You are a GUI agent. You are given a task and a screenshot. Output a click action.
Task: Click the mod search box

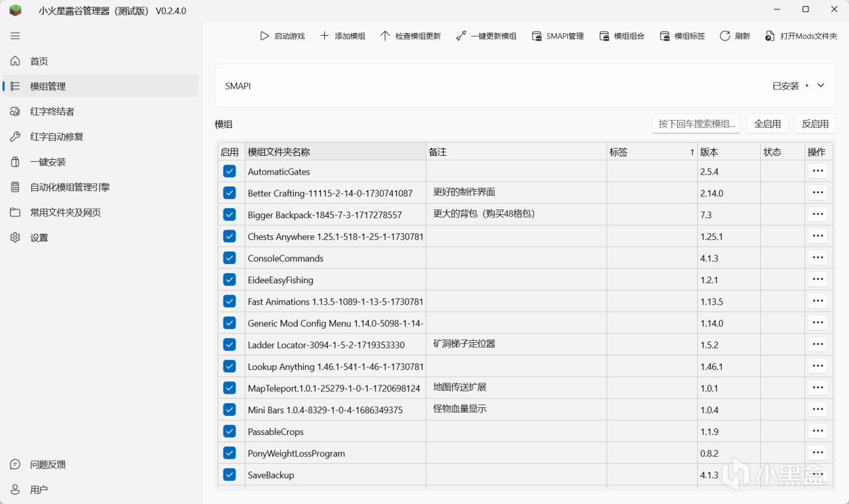tap(696, 124)
